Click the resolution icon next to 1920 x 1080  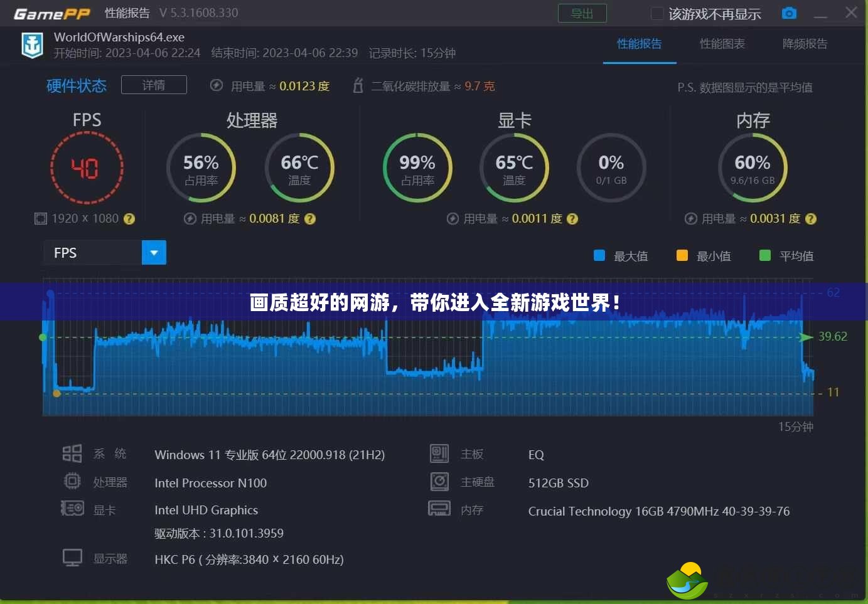[41, 218]
